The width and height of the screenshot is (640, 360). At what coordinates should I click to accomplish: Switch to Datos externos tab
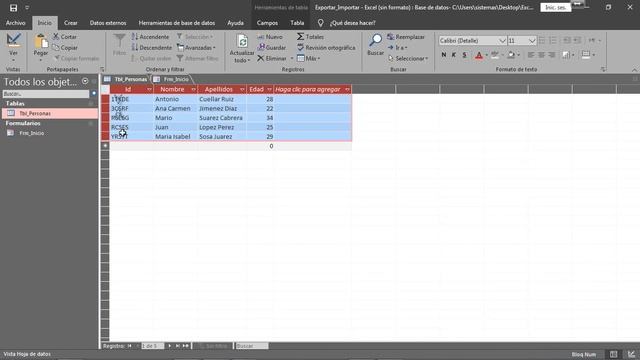click(x=108, y=23)
